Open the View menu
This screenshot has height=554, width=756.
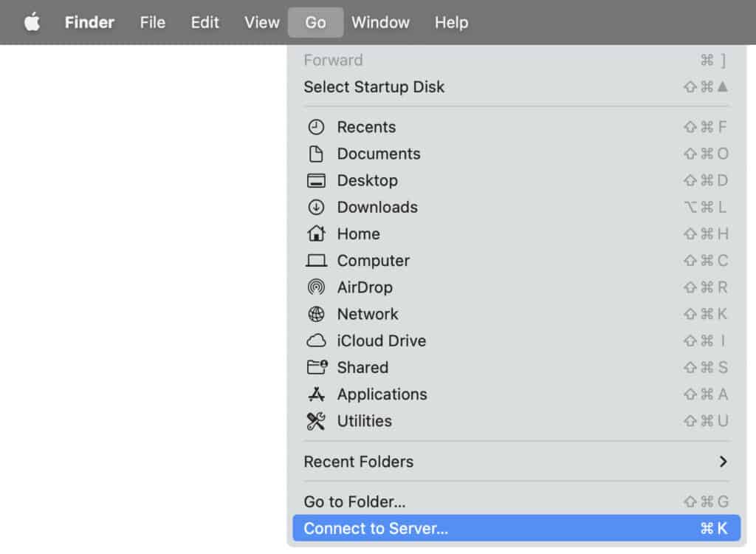262,22
